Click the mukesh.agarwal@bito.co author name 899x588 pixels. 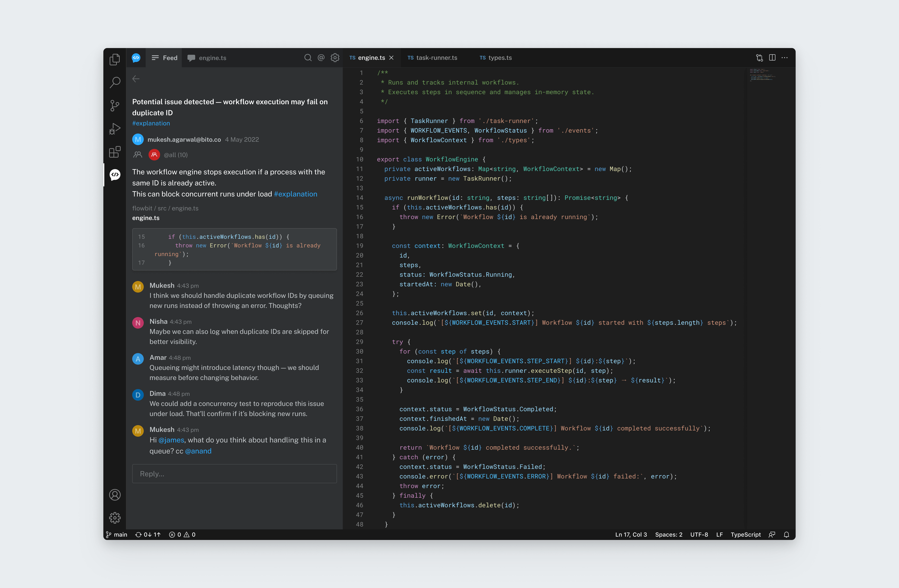184,139
